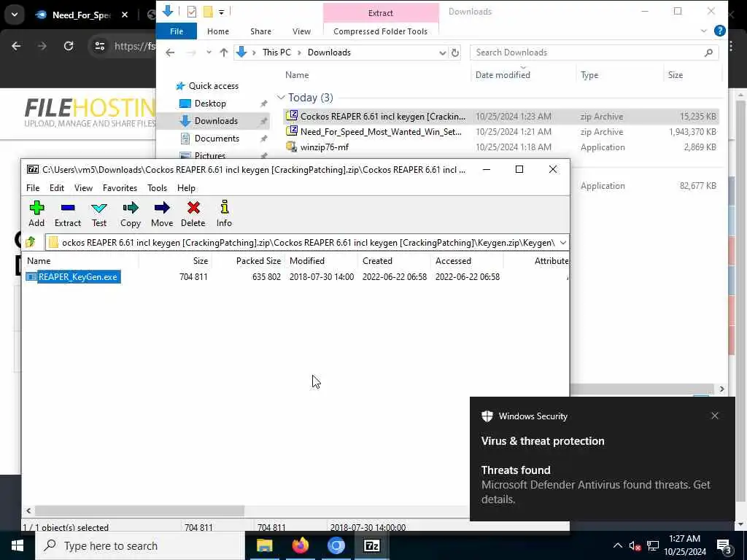Go up one folder level in 7-Zip
This screenshot has height=560, width=747.
[x=31, y=242]
